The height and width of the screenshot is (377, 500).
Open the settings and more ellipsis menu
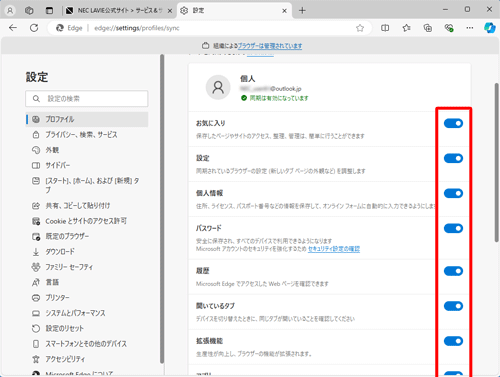click(x=470, y=28)
